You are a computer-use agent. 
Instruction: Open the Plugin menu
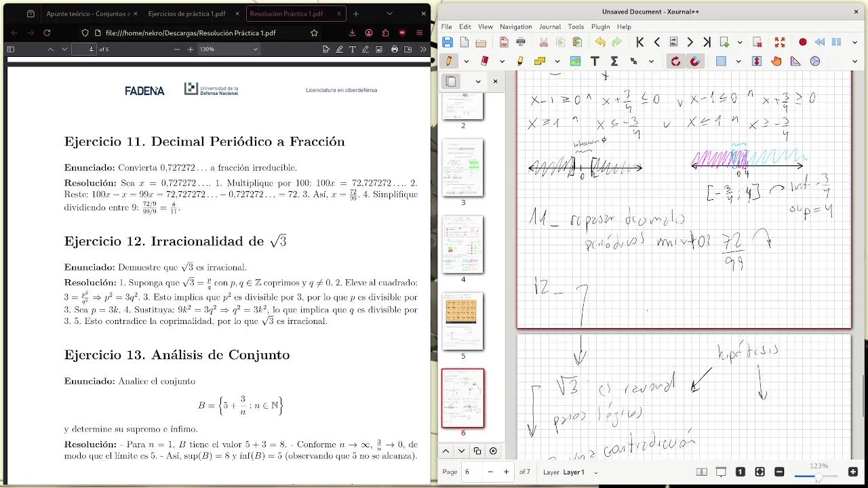[600, 26]
